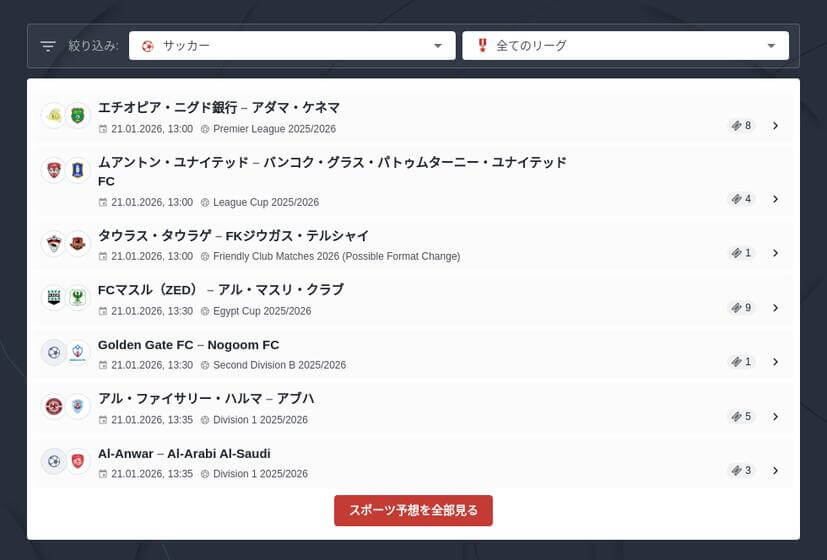The width and height of the screenshot is (827, 560).
Task: Click the Al-Anwar placeholder logo
Action: pos(54,461)
